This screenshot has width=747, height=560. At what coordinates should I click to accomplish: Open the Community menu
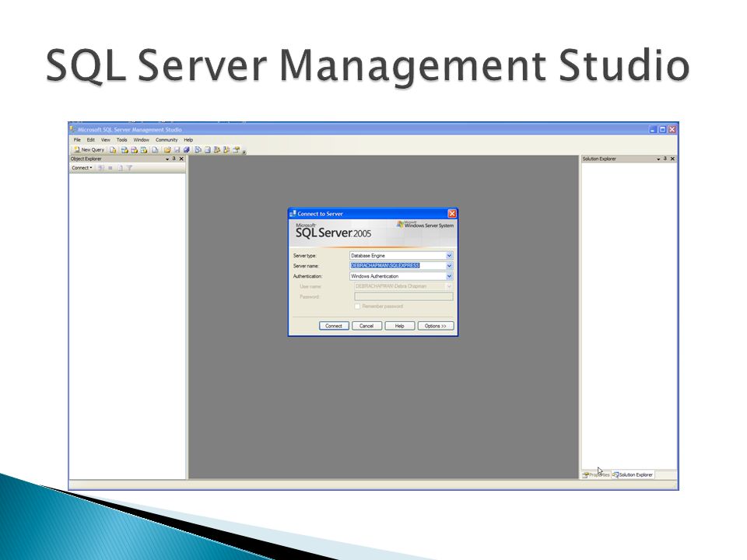pos(167,140)
